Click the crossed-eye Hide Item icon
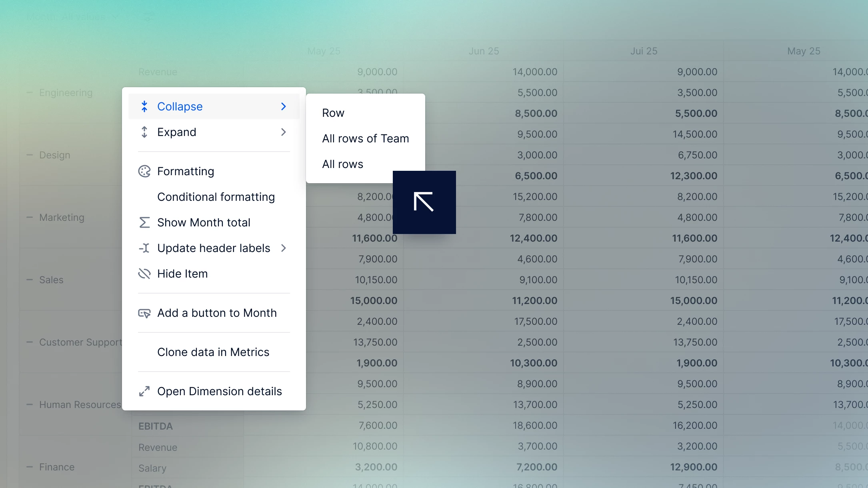This screenshot has height=488, width=868. (x=144, y=274)
